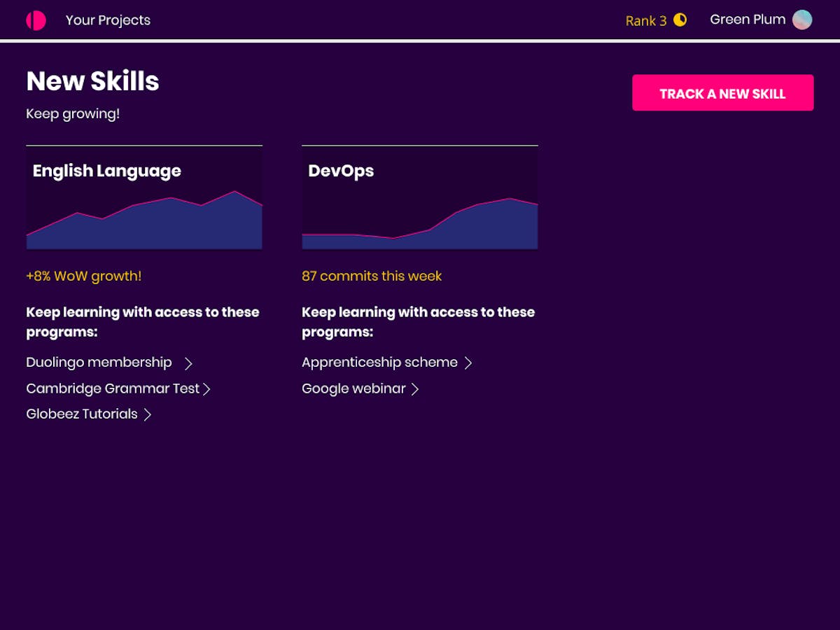Open the Duolingo membership link
The width and height of the screenshot is (840, 630).
(99, 363)
